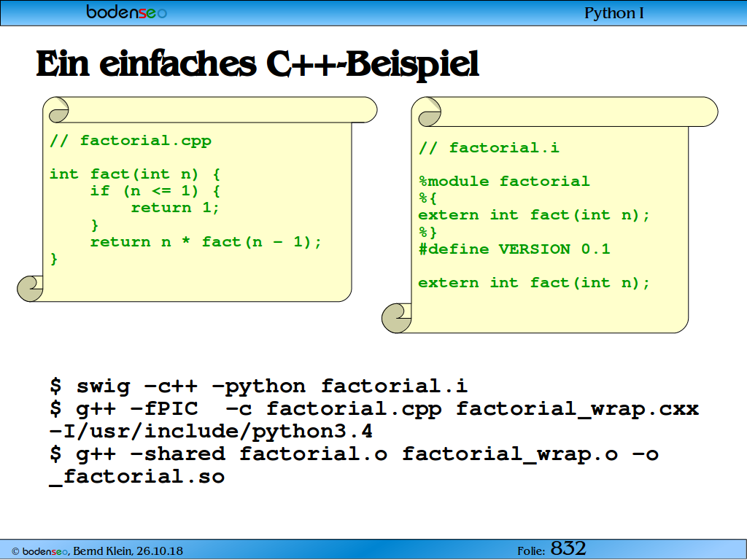747x560 pixels.
Task: Click the '$ g++ -shared factorial.o' command line
Action: tap(354, 454)
